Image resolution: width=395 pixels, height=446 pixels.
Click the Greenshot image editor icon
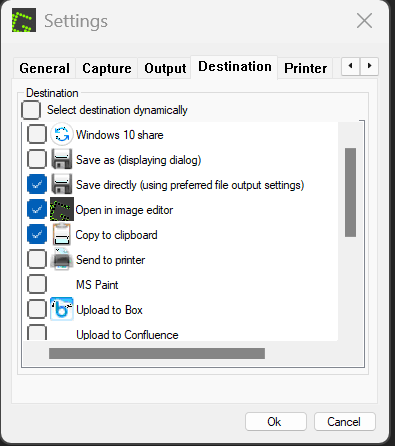coord(62,209)
